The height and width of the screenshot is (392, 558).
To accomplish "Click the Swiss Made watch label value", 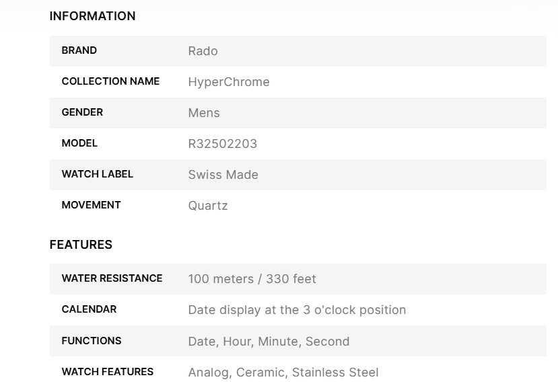I will coord(223,175).
